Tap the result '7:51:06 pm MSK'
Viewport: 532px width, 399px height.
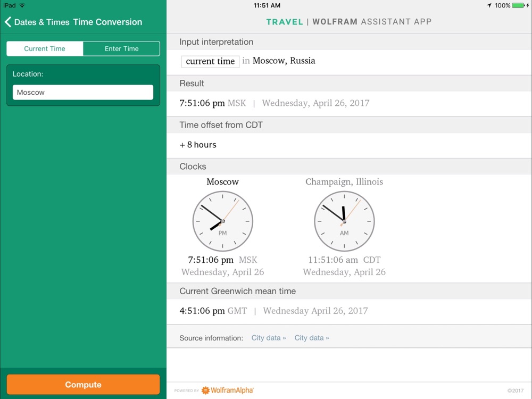point(213,103)
